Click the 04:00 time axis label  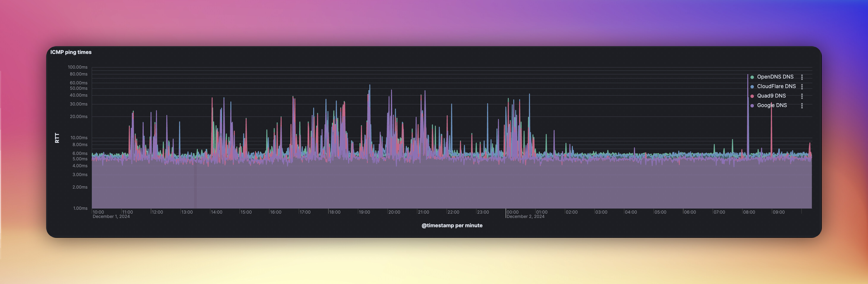(631, 212)
